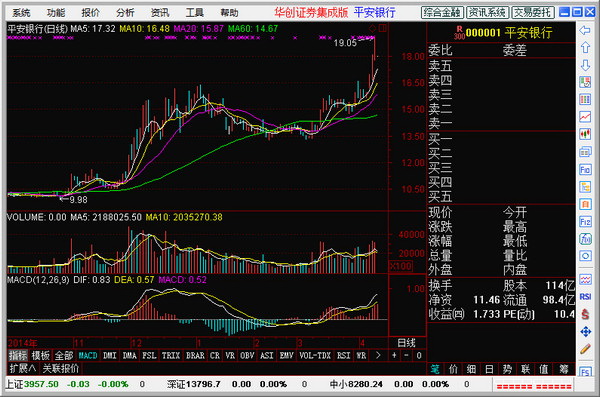Click the RSI indicator sidebar icon
This screenshot has width=600, height=397.
[585, 297]
